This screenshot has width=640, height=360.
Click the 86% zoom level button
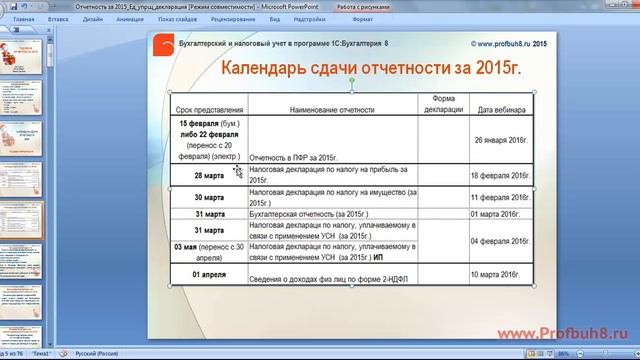[x=563, y=353]
